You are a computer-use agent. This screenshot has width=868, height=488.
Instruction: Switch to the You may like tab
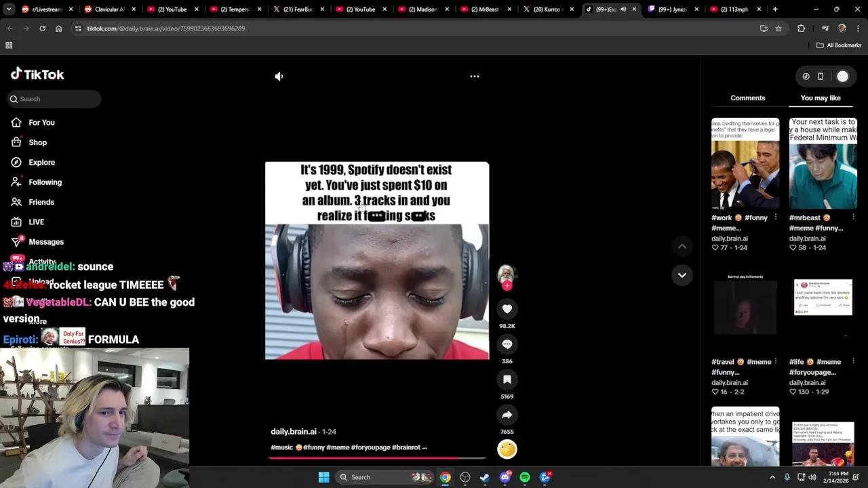(821, 98)
